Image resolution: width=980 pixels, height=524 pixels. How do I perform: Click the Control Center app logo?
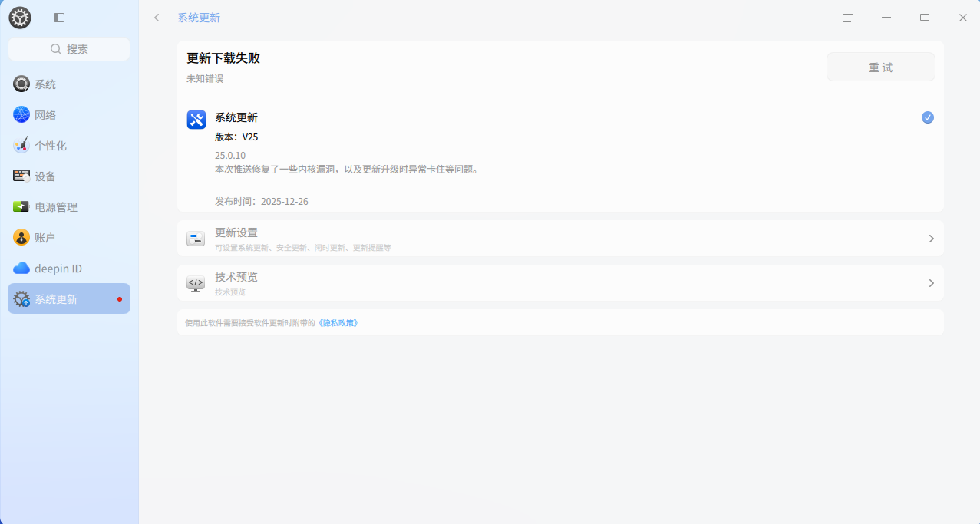tap(20, 18)
